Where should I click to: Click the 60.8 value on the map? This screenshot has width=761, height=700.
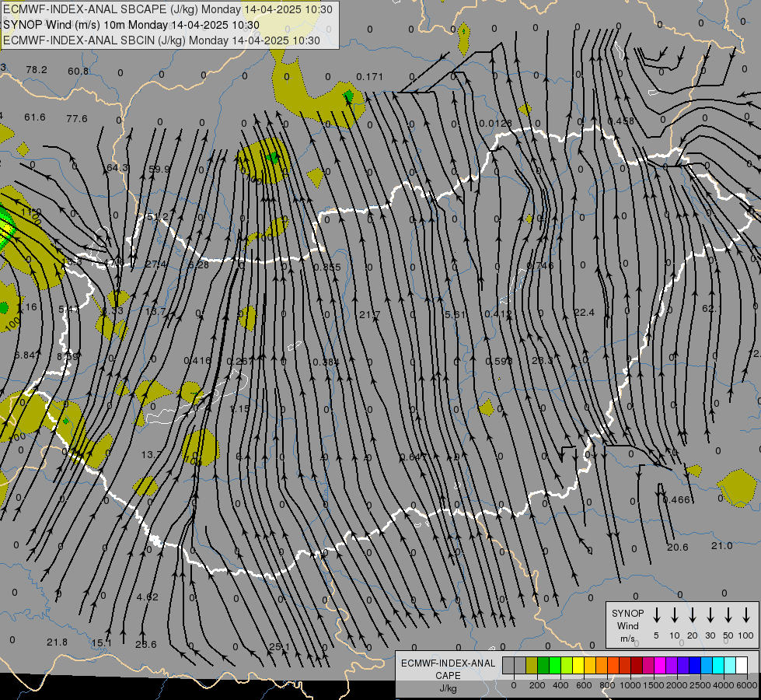pyautogui.click(x=79, y=72)
